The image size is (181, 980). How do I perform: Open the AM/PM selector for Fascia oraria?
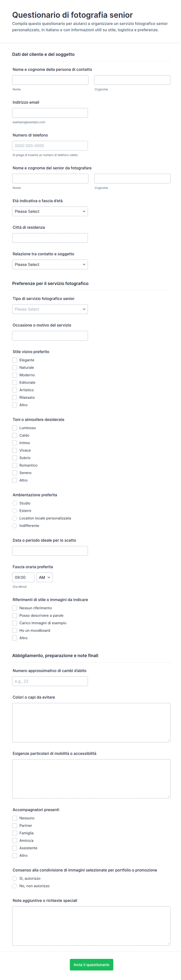pos(45,577)
